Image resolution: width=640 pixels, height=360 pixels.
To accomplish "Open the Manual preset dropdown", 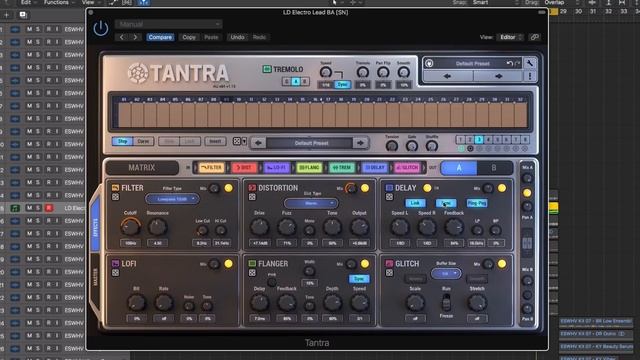I will pyautogui.click(x=169, y=24).
